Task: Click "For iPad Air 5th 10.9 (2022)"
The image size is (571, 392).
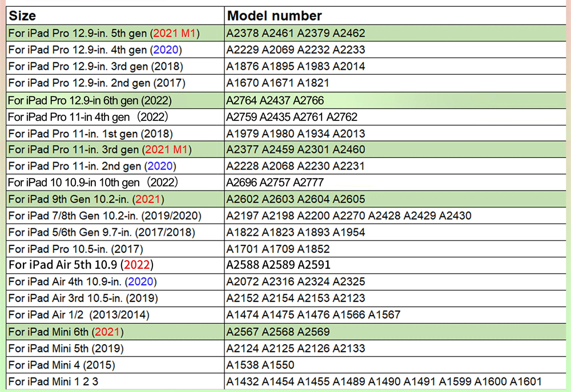Action: coord(81,265)
